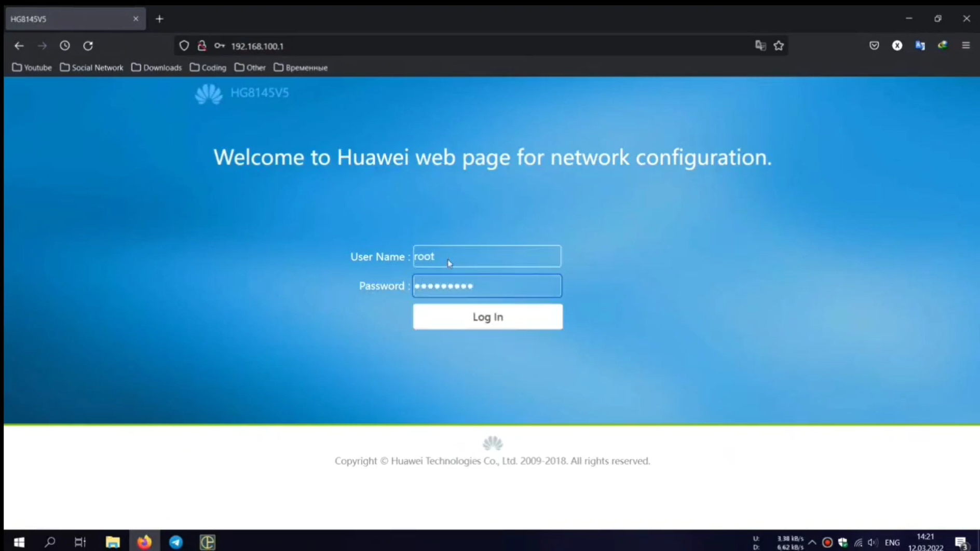980x551 pixels.
Task: Open a new browser tab
Action: [159, 19]
